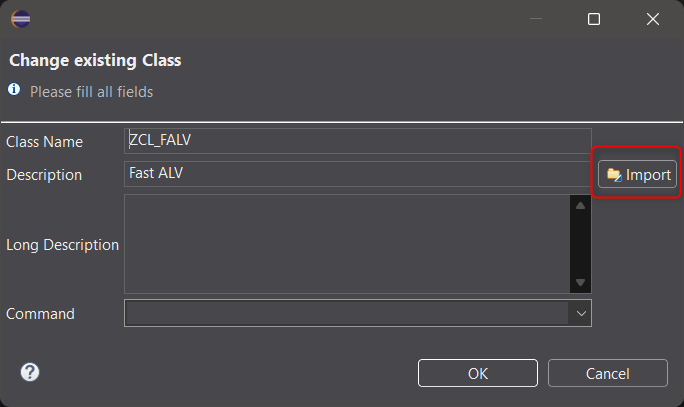Click the Class Name label
684x407 pixels.
pos(44,142)
